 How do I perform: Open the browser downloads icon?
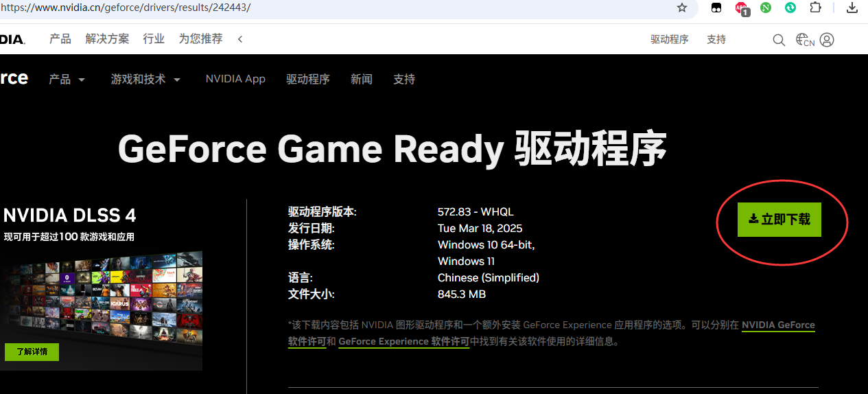coord(852,8)
